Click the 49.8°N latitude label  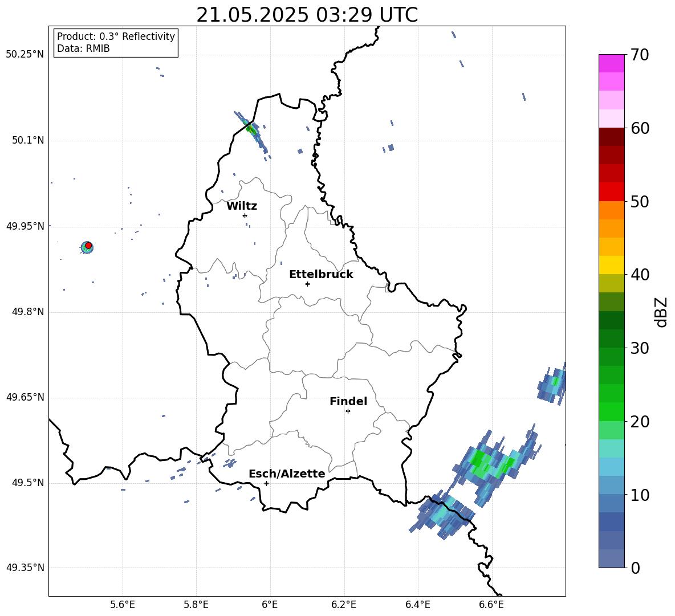(28, 312)
